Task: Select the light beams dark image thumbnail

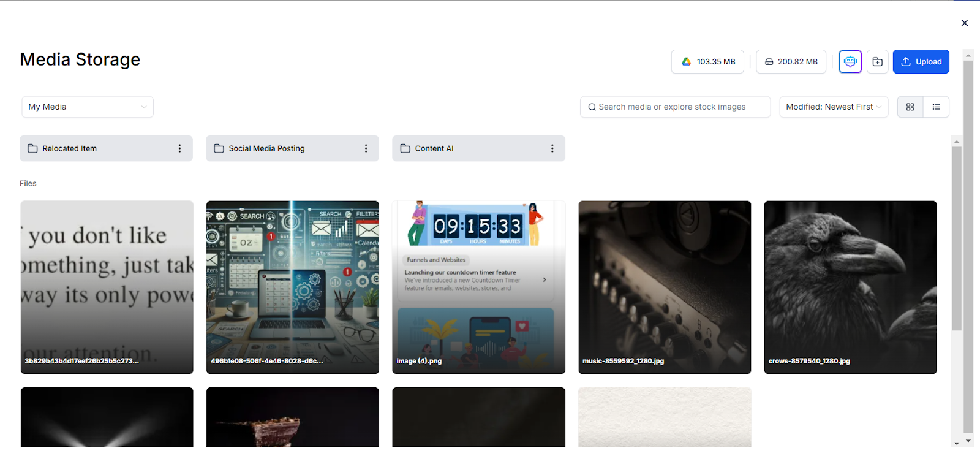Action: 107,417
